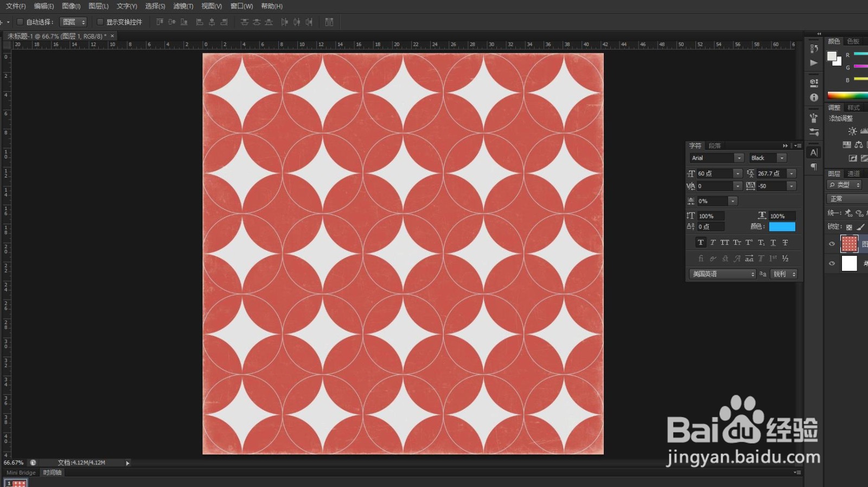Click the distribute left edges icon

[x=285, y=22]
